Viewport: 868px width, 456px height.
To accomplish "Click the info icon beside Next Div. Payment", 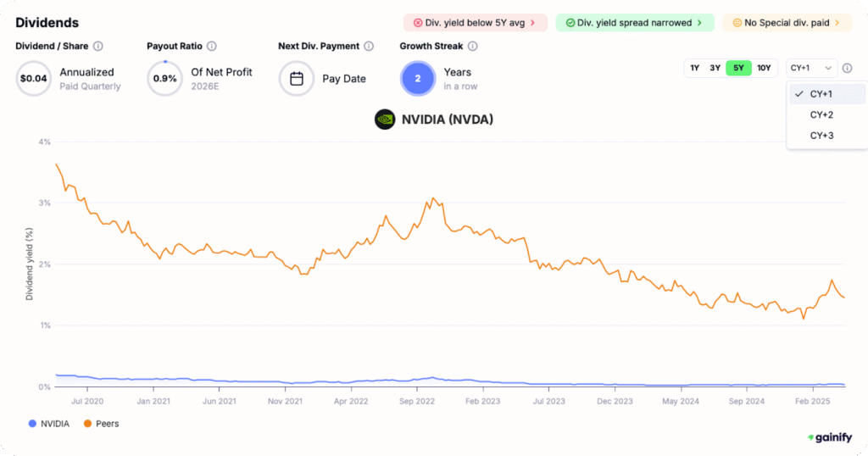I will click(x=369, y=46).
